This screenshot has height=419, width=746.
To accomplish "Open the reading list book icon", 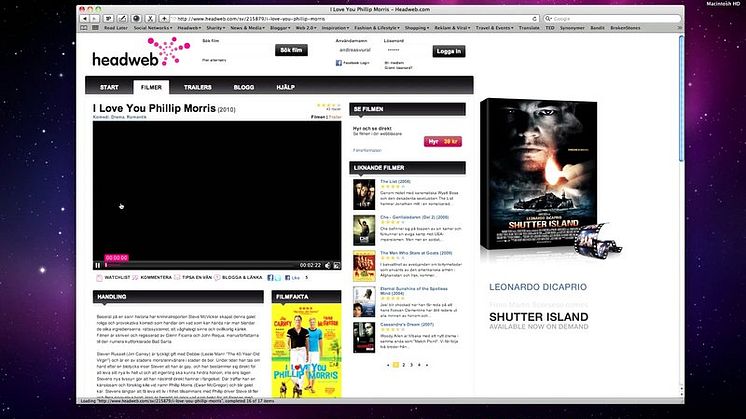I will point(84,28).
